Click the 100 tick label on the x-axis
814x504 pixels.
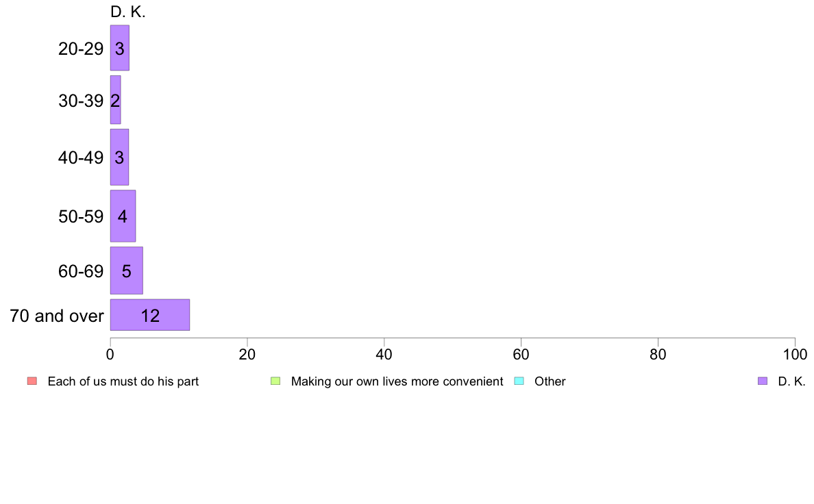(794, 355)
